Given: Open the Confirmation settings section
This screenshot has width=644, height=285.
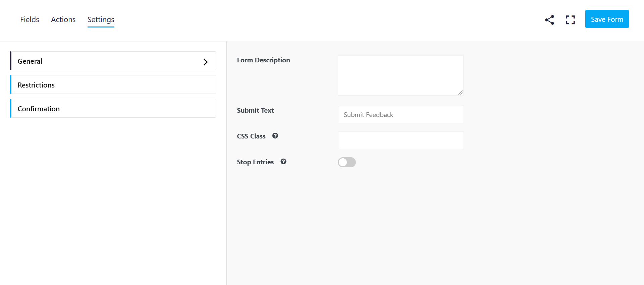Looking at the screenshot, I should click(113, 108).
